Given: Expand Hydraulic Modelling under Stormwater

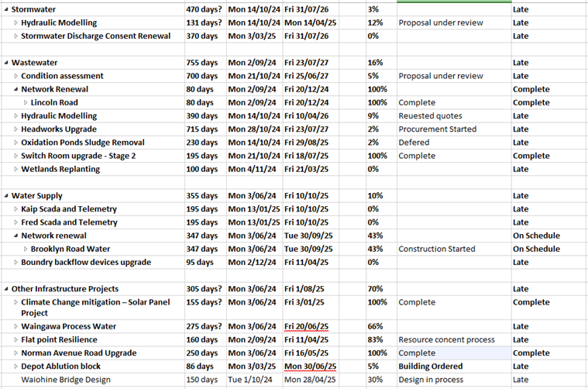Looking at the screenshot, I should pos(15,23).
